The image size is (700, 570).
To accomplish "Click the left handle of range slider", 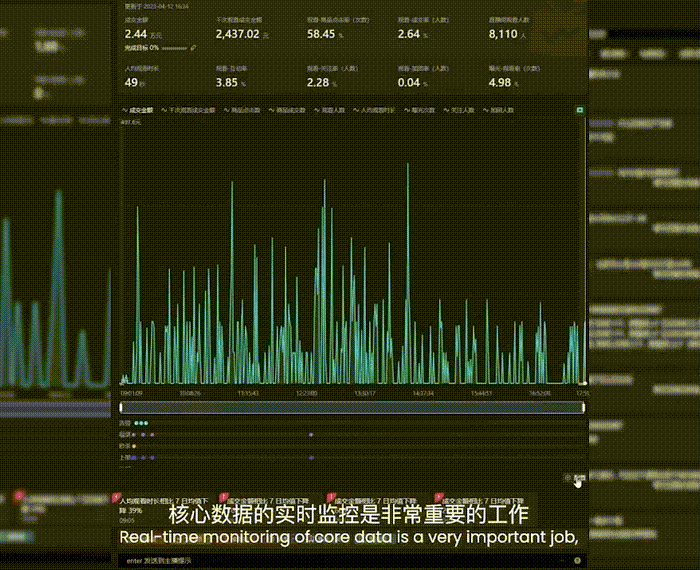I will [x=121, y=407].
